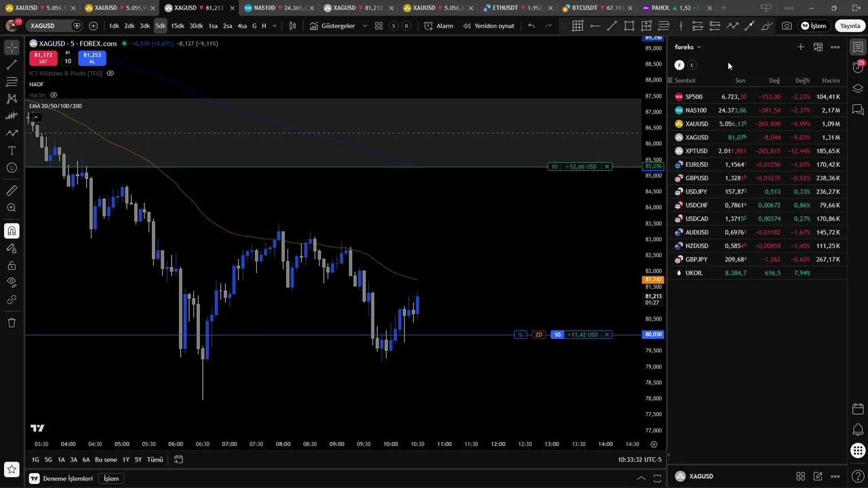Switch to the BTCUSDT tab

[597, 8]
